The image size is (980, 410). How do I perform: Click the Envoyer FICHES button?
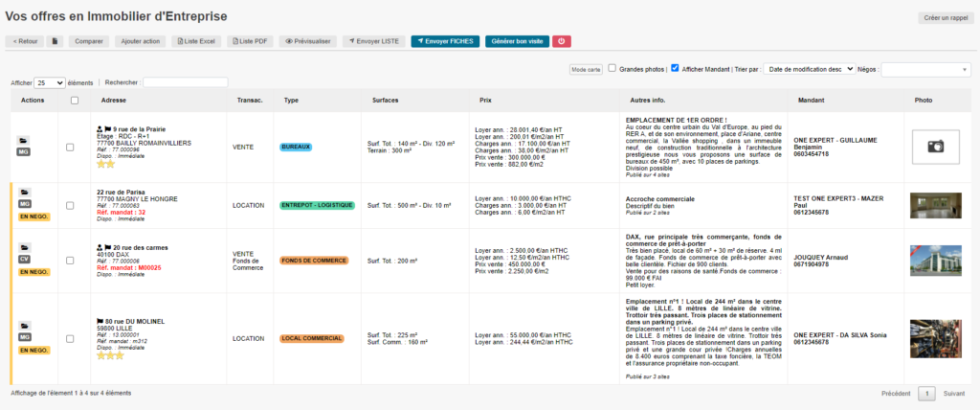pyautogui.click(x=445, y=41)
